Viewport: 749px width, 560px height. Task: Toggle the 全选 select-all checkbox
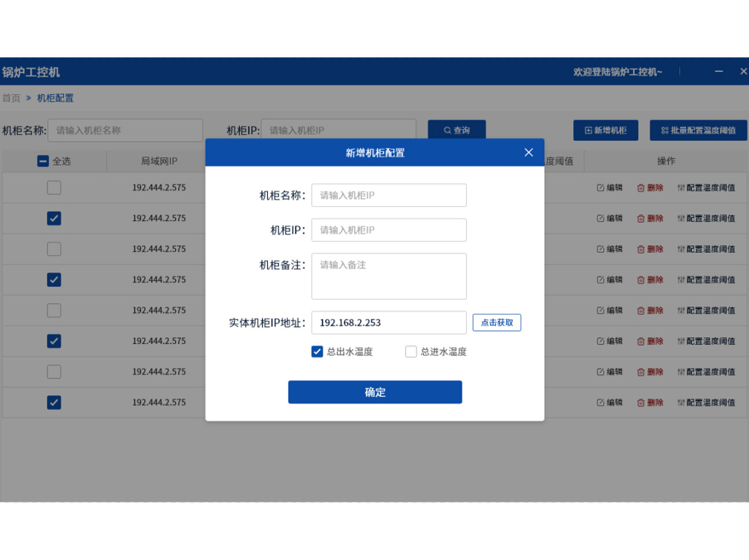(43, 161)
